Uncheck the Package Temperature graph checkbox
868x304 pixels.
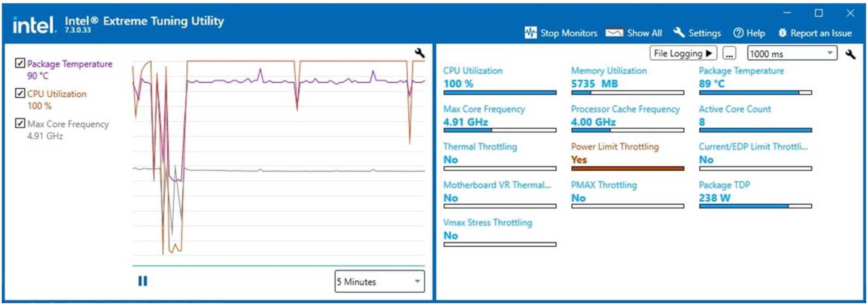pyautogui.click(x=20, y=63)
